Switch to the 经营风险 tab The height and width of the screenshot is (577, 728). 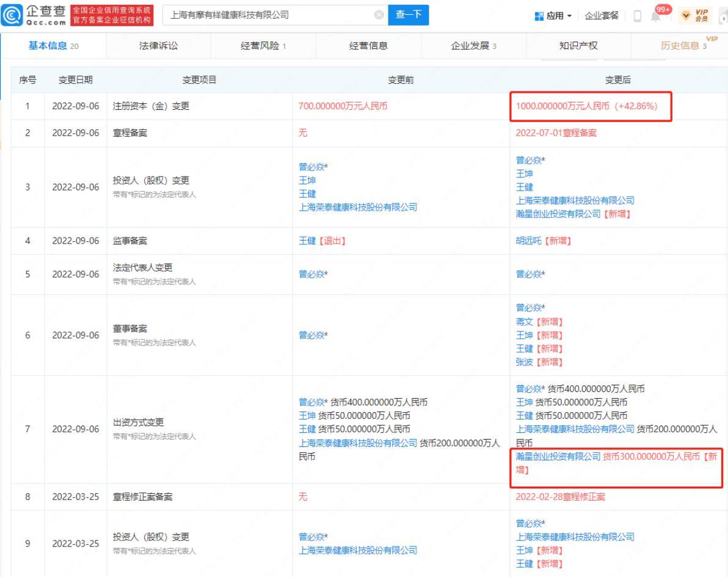263,43
